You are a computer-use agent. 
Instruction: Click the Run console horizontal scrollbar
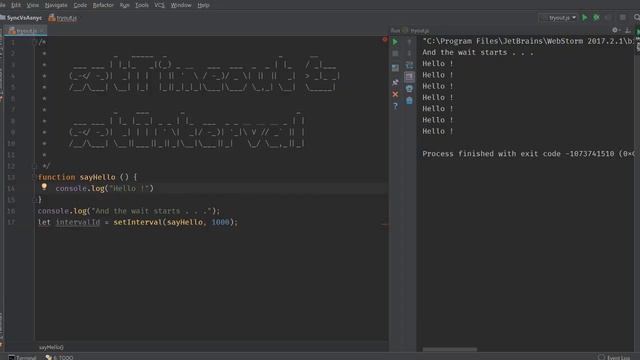449,349
